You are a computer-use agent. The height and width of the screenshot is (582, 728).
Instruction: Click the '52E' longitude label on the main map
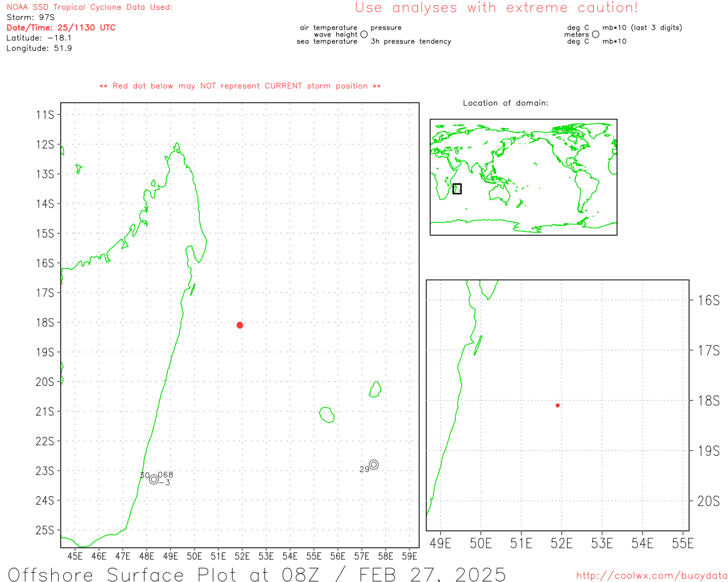pos(242,556)
